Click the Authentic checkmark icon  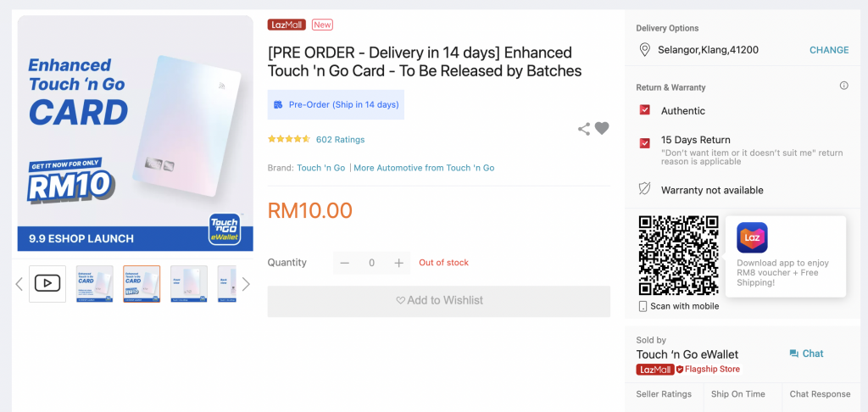[645, 111]
